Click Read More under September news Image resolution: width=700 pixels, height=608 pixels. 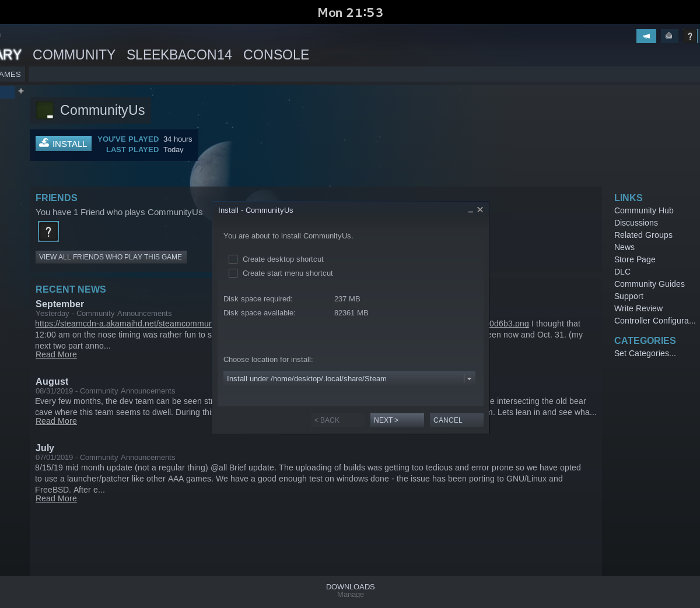coord(56,354)
